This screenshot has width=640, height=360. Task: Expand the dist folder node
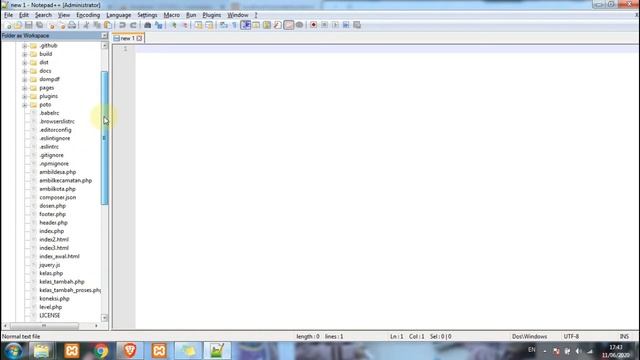click(x=24, y=63)
